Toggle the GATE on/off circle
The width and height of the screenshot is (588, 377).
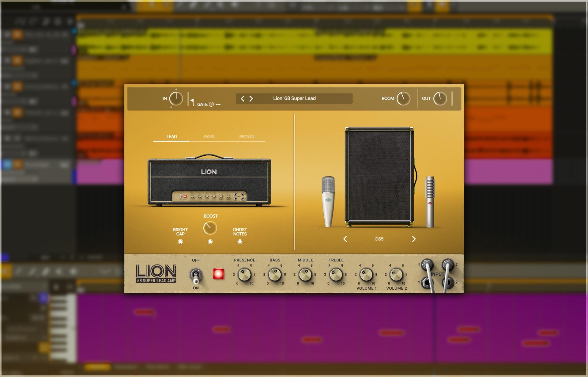[211, 104]
